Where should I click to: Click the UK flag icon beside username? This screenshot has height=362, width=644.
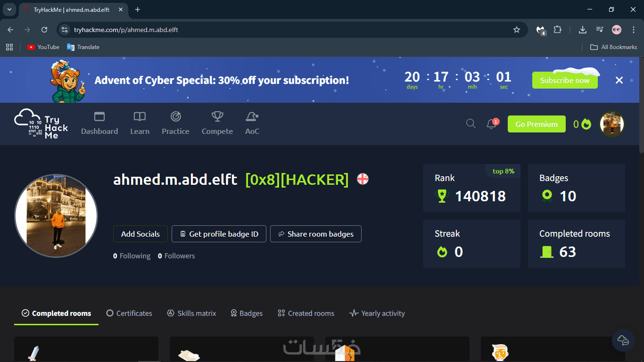tap(363, 179)
